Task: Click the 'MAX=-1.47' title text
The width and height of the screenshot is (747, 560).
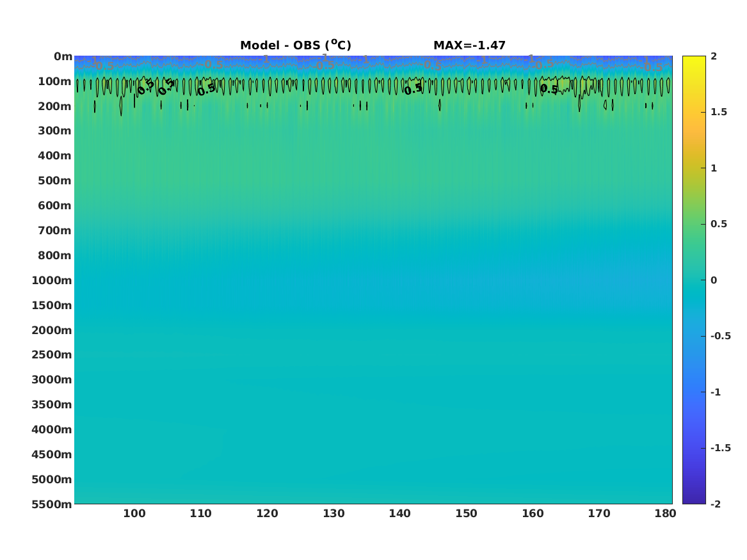Action: pos(469,45)
